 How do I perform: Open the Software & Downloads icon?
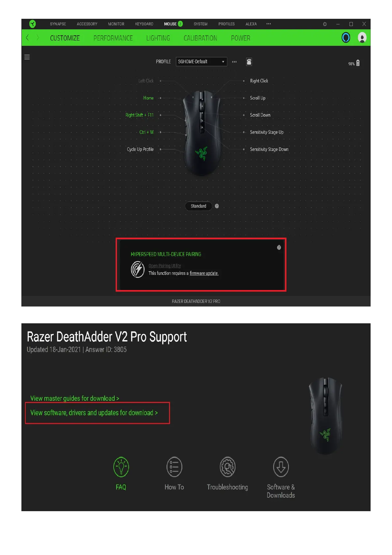point(281,467)
